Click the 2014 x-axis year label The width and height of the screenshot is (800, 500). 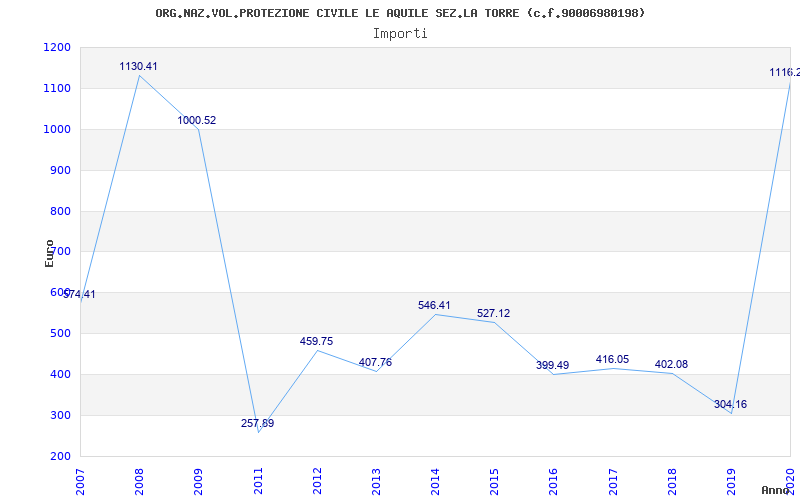435,482
